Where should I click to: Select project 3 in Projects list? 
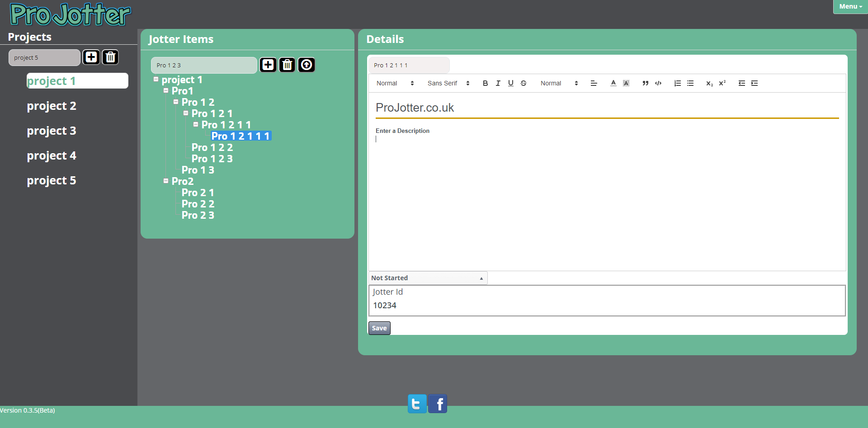click(x=52, y=131)
